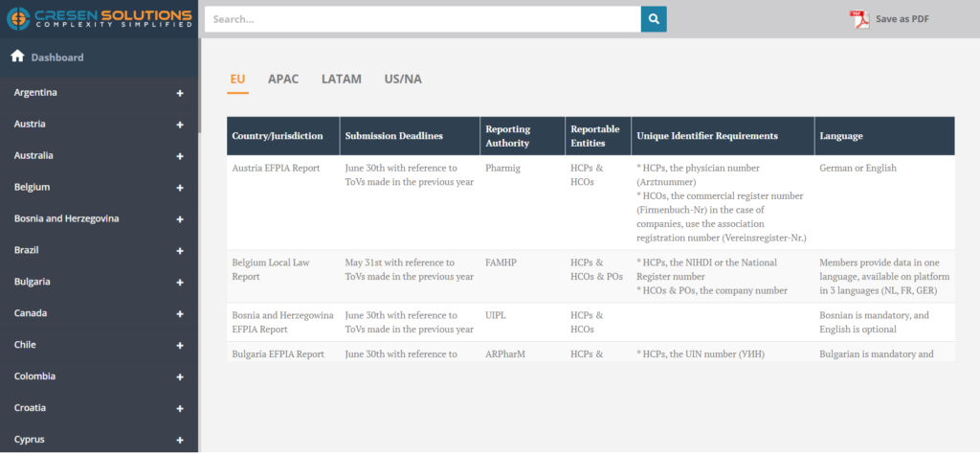Screen dimensions: 980x456
Task: Click the Cresen Solutions logo
Action: (x=100, y=17)
